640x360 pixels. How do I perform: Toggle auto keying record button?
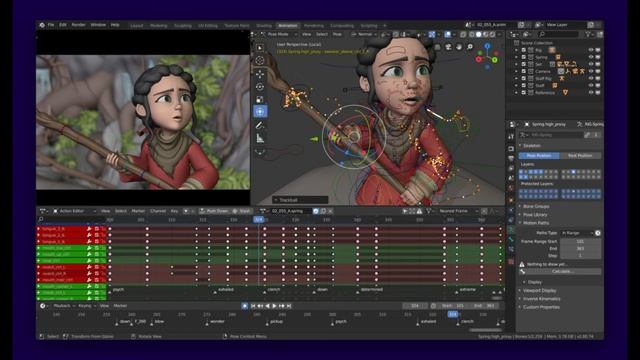(244, 306)
